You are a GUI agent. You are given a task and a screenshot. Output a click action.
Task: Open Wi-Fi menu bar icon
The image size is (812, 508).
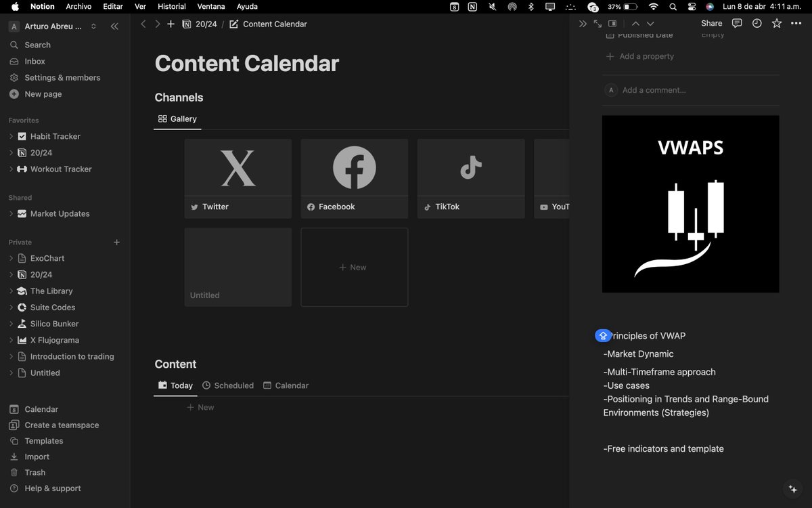pyautogui.click(x=653, y=6)
